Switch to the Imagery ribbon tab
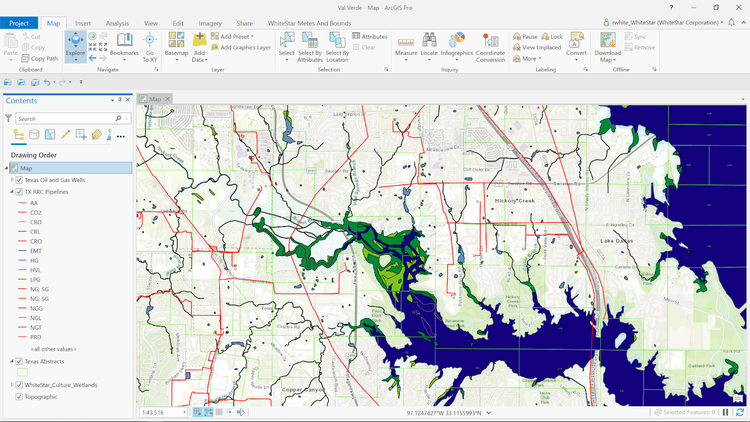Viewport: 750px width, 422px height. tap(210, 23)
